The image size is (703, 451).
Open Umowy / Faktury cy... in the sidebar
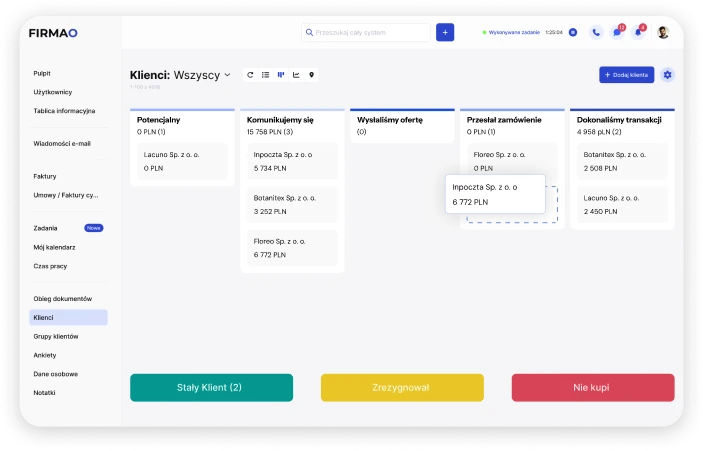(65, 195)
